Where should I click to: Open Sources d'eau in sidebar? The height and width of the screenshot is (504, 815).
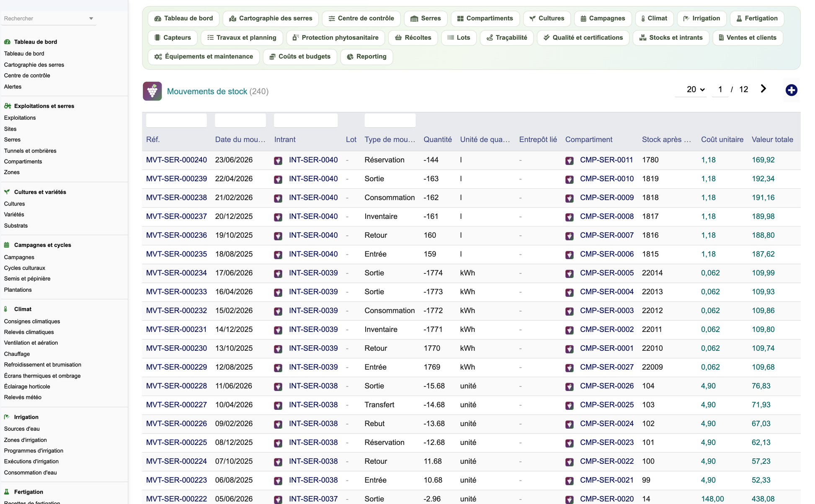point(22,429)
